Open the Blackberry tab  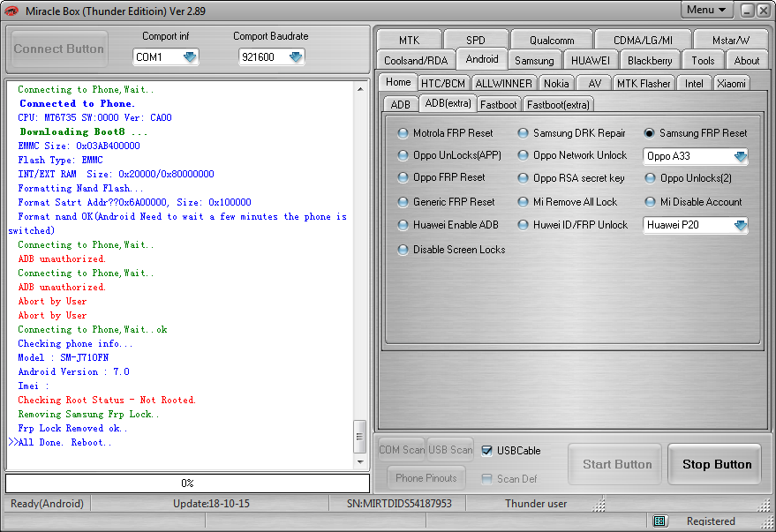pos(650,60)
